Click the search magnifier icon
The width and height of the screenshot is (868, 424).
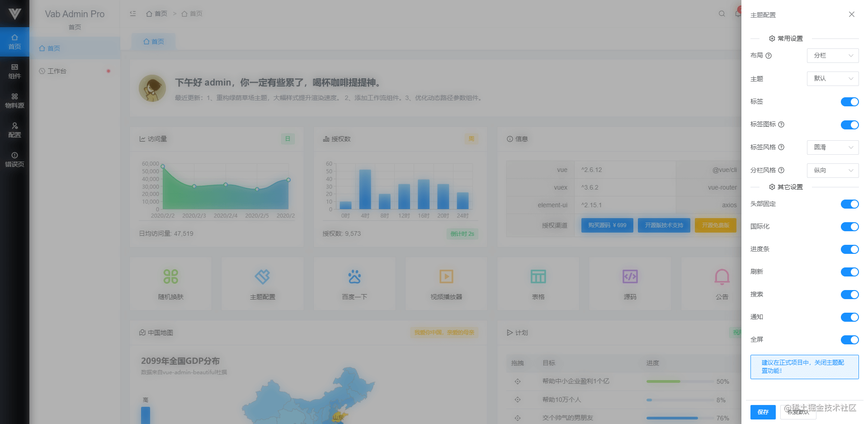click(x=722, y=14)
